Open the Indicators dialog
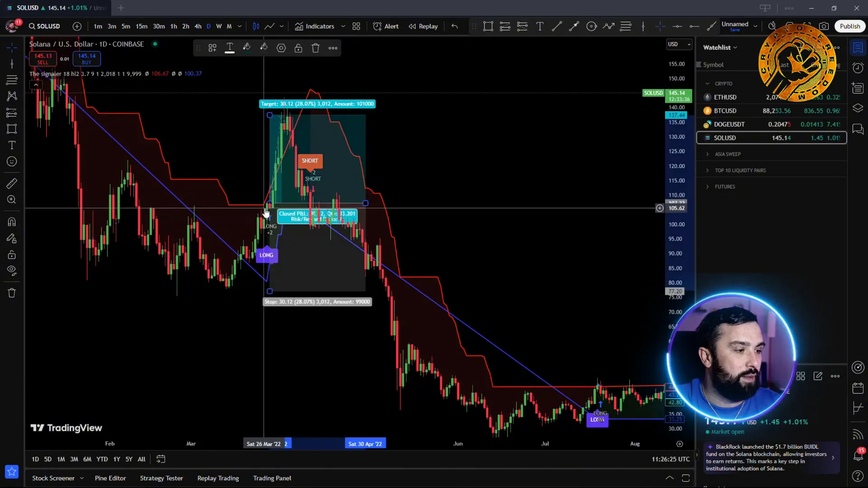 point(315,26)
